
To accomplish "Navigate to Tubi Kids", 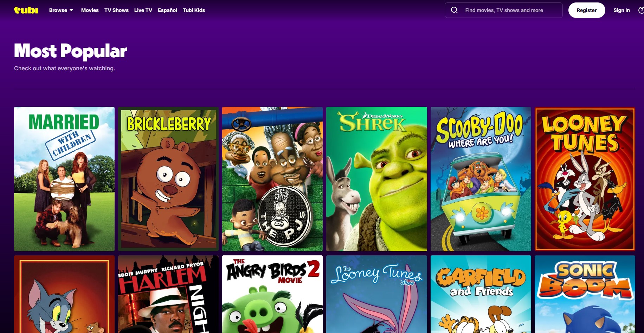I will (194, 10).
